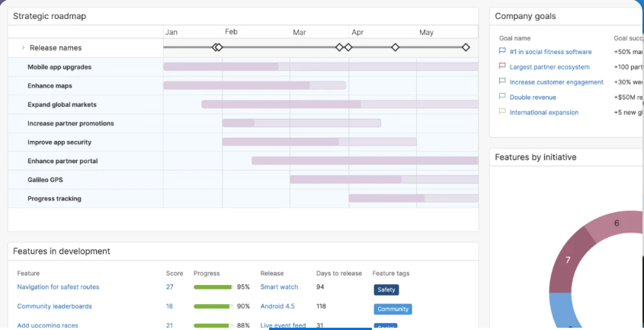644x330 pixels.
Task: Open Add upcoming races feature link
Action: click(47, 325)
